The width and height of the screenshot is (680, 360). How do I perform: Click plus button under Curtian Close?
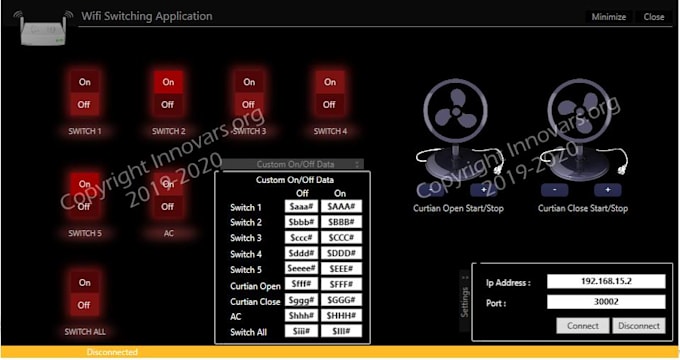pos(608,190)
